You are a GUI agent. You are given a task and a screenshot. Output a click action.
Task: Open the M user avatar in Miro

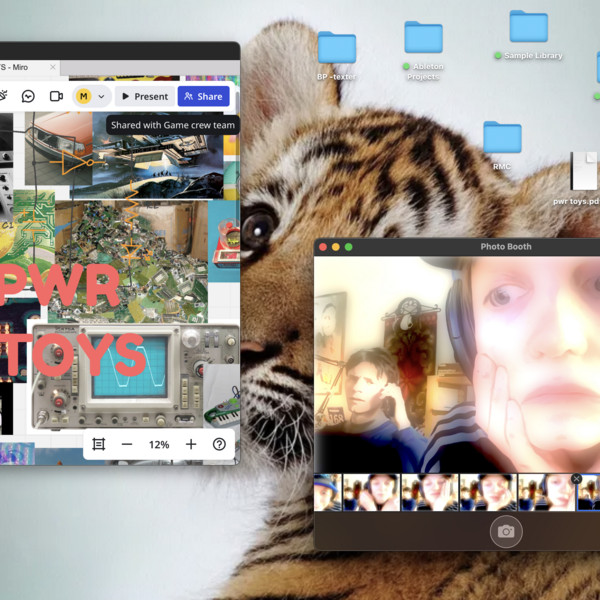[x=83, y=96]
